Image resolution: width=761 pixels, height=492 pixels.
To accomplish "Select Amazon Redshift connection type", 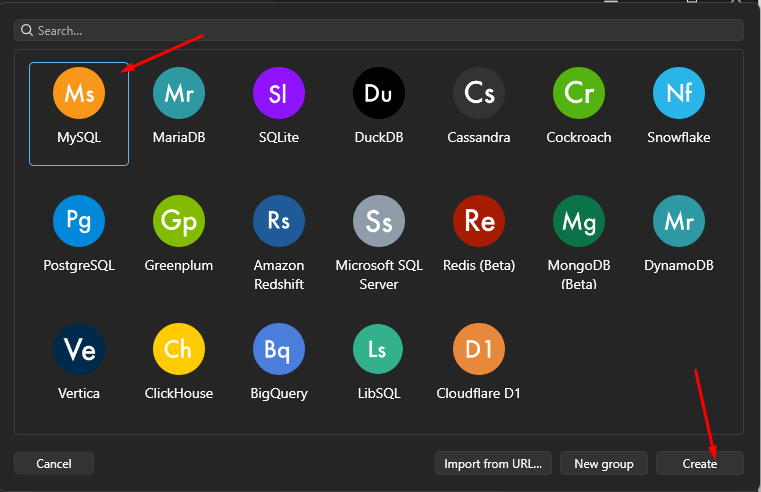I will tap(279, 221).
